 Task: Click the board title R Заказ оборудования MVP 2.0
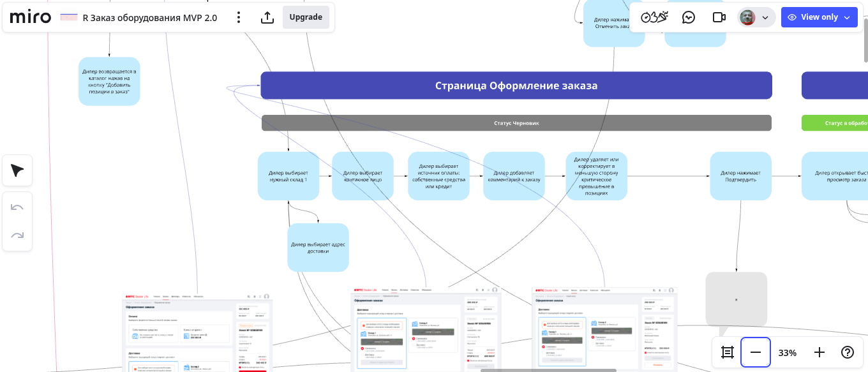coord(150,18)
